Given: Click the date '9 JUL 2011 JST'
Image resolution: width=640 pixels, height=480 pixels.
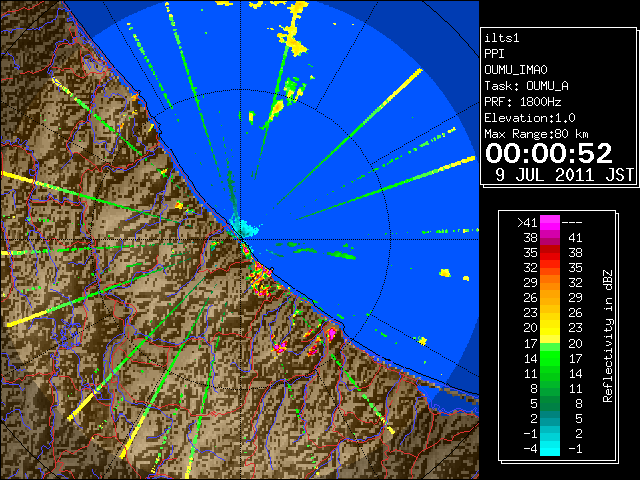Looking at the screenshot, I should (564, 175).
